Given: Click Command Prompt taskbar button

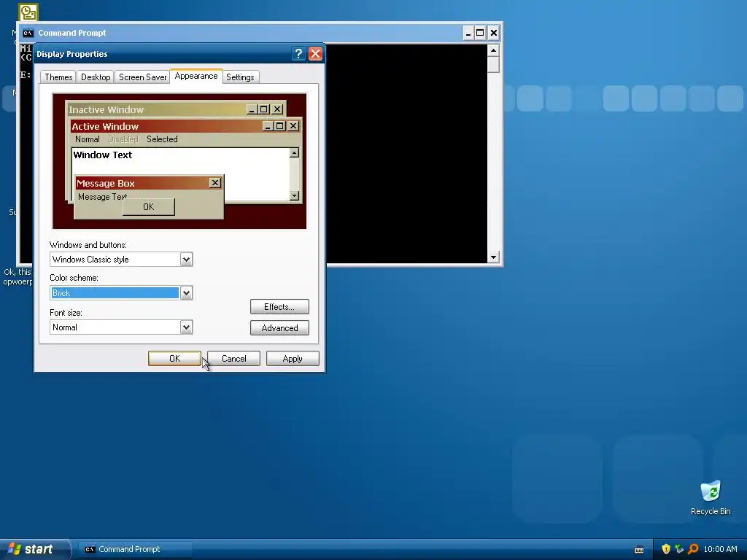Looking at the screenshot, I should point(136,549).
